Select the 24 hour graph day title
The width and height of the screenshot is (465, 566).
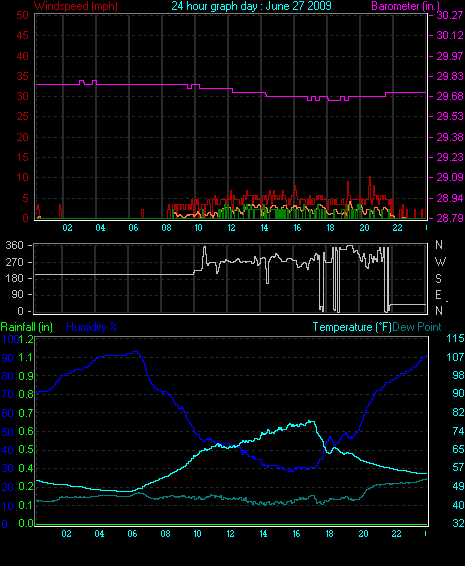tap(251, 6)
